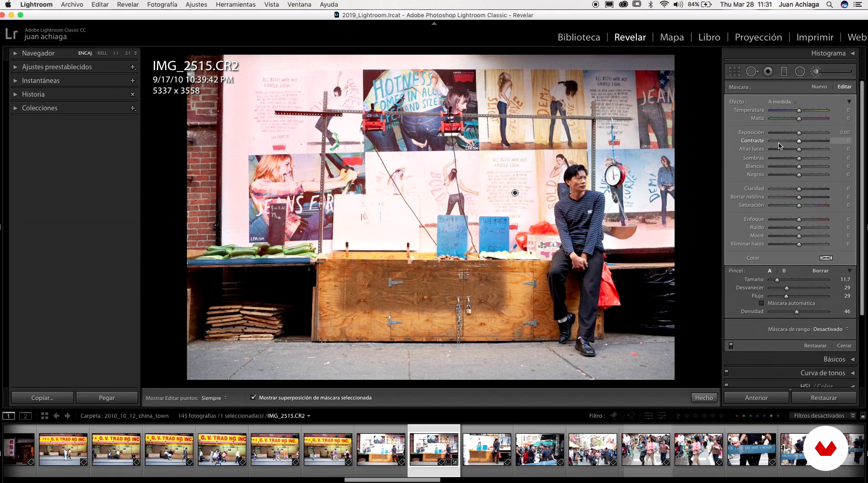This screenshot has width=868, height=483.
Task: Open the Revelar menu
Action: pos(127,5)
